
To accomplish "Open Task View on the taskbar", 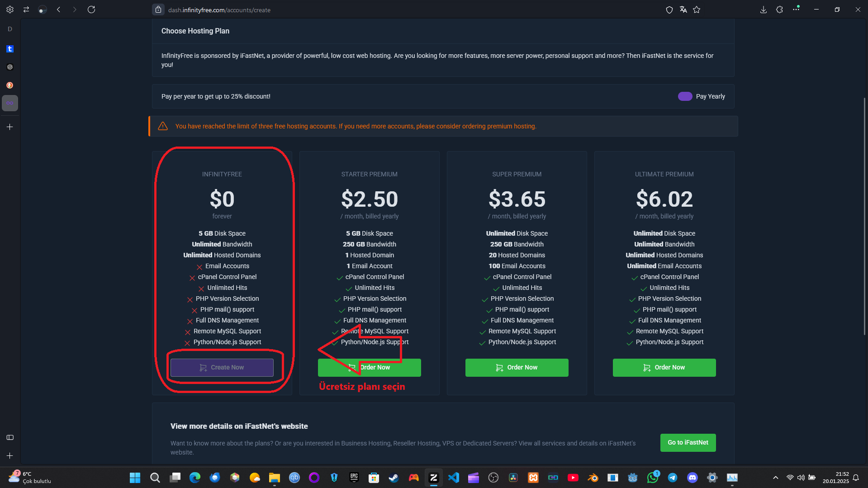I will point(175,478).
